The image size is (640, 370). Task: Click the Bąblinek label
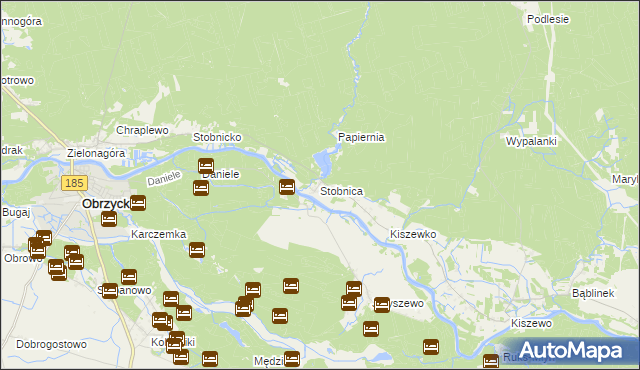pyautogui.click(x=593, y=293)
